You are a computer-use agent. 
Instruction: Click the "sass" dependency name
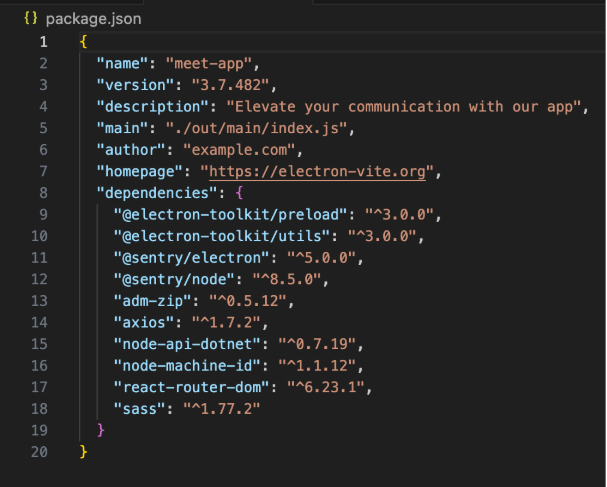coord(140,409)
